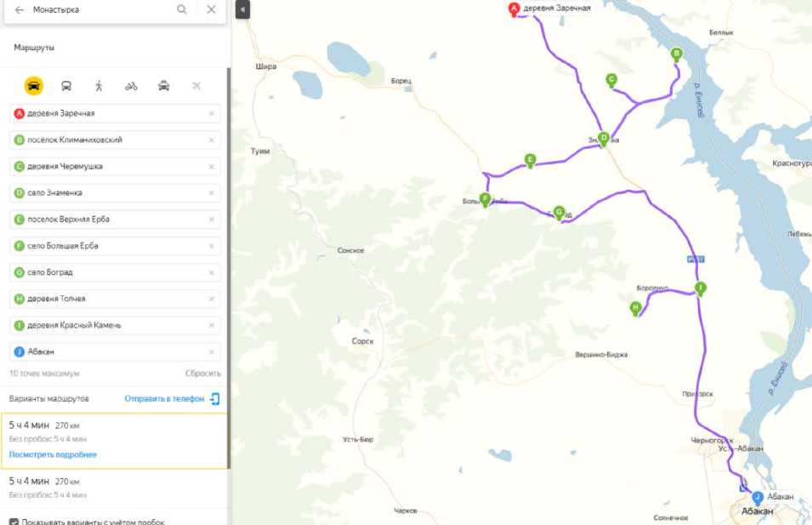Edit point I деревня Красный Камень field
Viewport: 812px width, 525px height.
115,325
